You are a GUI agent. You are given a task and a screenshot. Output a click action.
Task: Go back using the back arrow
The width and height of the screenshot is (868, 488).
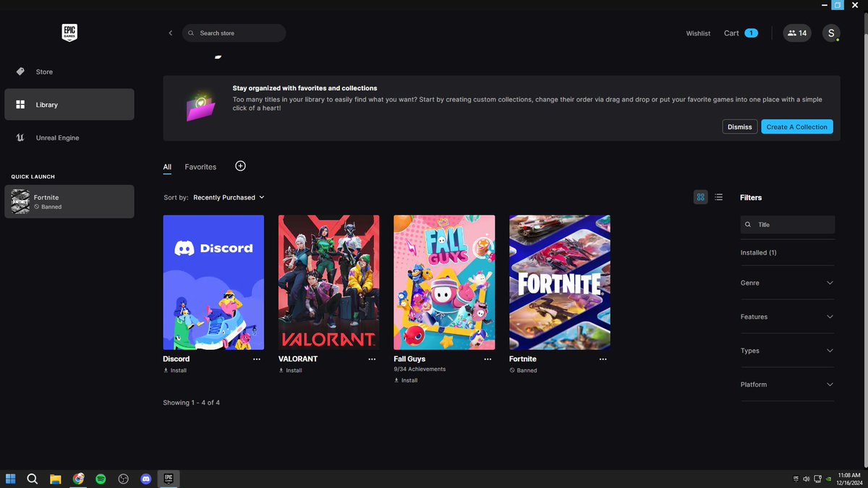point(171,33)
